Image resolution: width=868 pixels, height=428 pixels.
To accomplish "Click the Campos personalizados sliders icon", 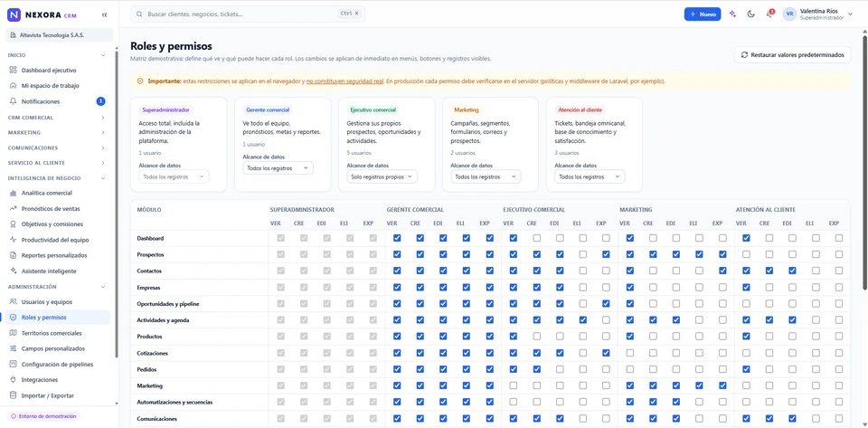I will click(x=14, y=348).
